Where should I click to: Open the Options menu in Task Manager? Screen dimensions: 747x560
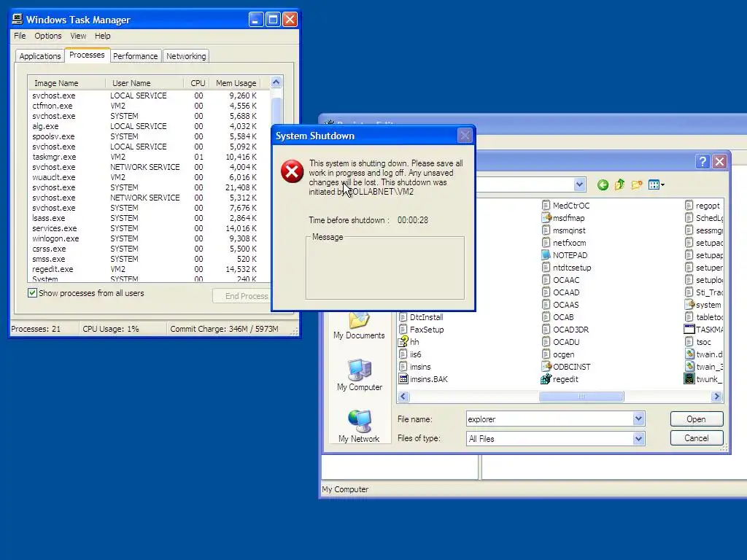pyautogui.click(x=47, y=36)
